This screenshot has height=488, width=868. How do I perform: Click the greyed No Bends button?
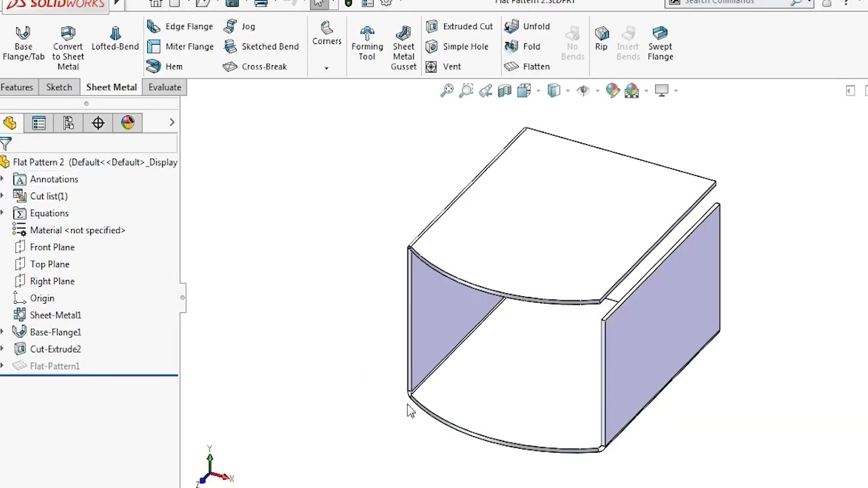pyautogui.click(x=572, y=43)
